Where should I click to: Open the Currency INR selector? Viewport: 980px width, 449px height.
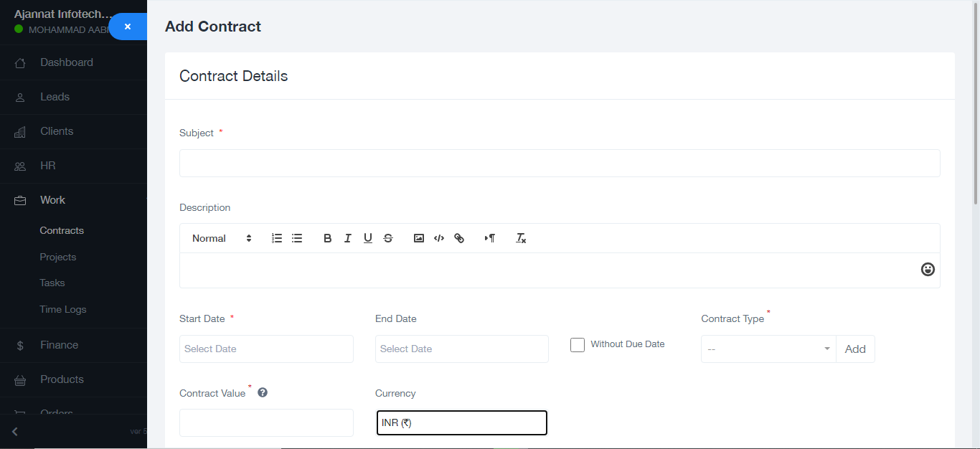point(461,423)
